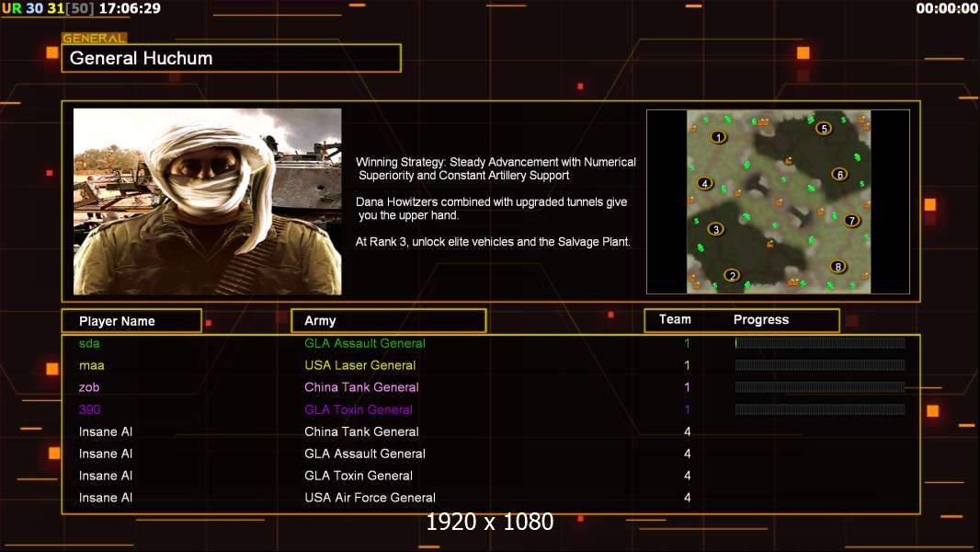Click the Rank 3 Salvage Plant tip

(493, 242)
